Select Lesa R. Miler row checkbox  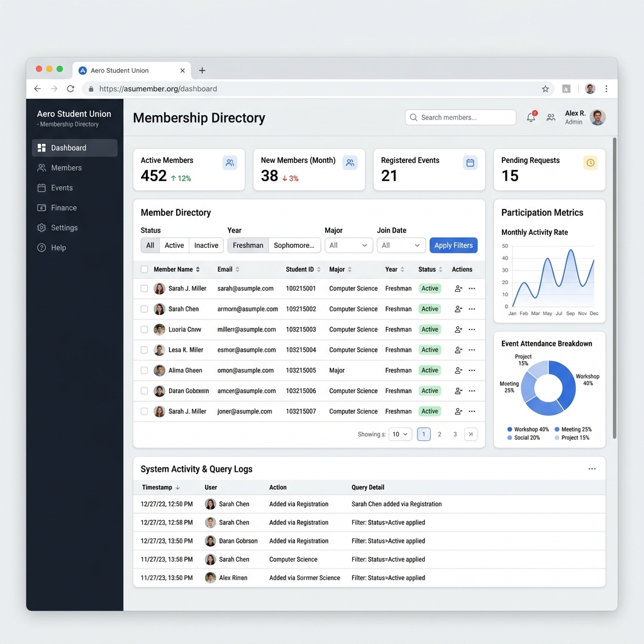[x=144, y=350]
